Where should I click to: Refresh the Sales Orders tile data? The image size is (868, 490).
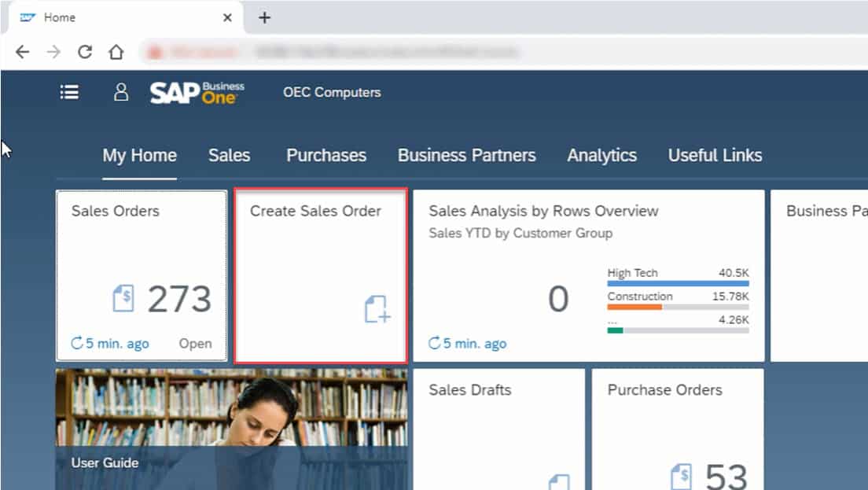coord(77,342)
